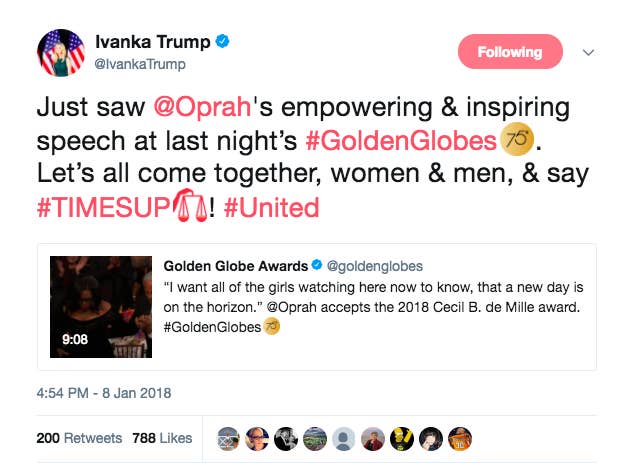
Task: Play the 9:08 Oprah video thumbnail
Action: pos(101,307)
